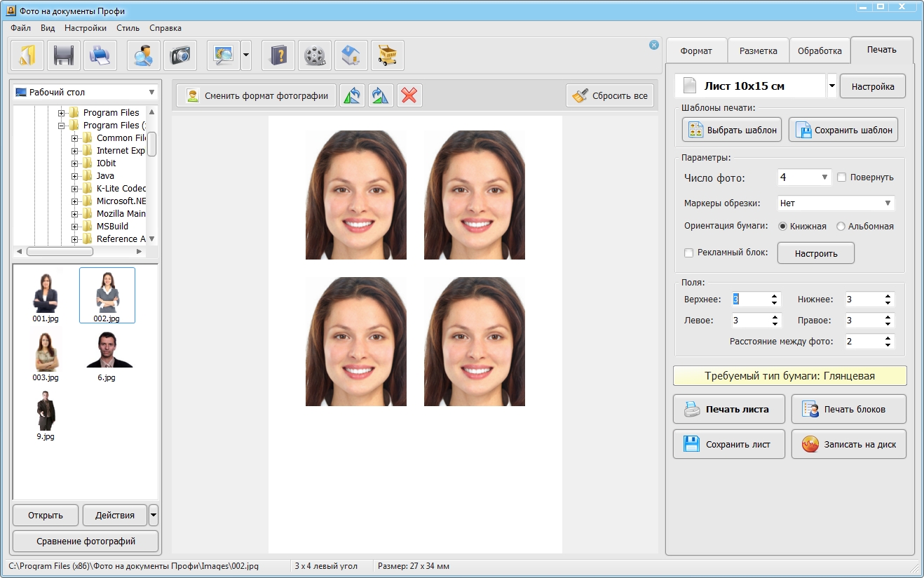The image size is (924, 578).
Task: Click the film reel video icon
Action: pyautogui.click(x=315, y=55)
